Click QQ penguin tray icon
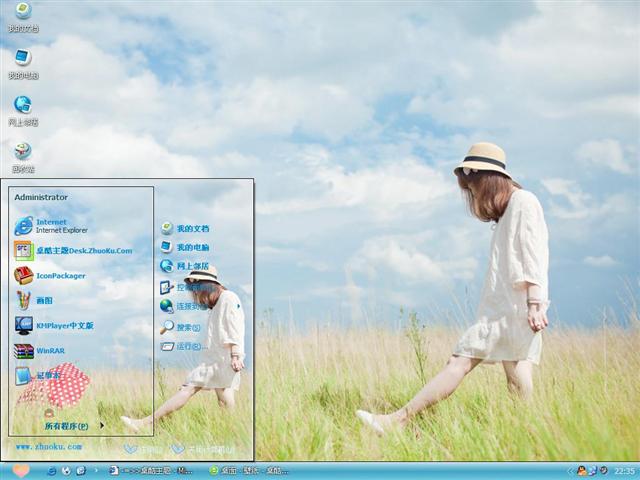The image size is (640, 480). pos(582,471)
